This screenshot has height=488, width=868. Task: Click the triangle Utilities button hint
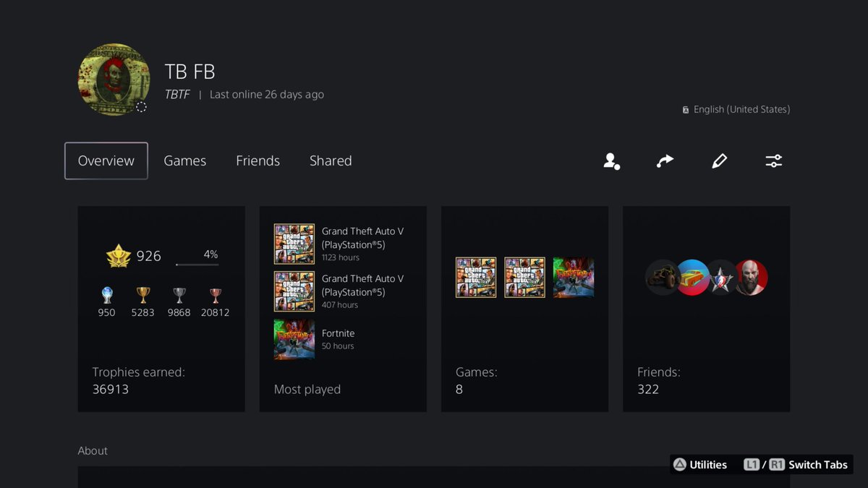699,465
